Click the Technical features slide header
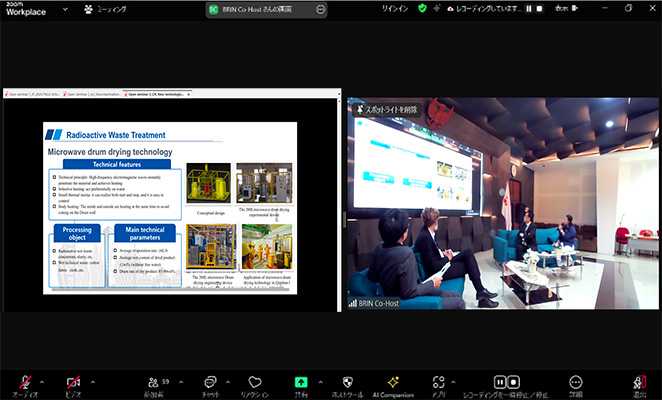662x400 pixels. 117,164
